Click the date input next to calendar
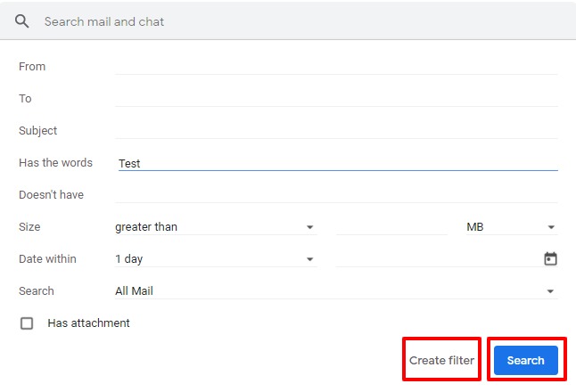This screenshot has width=576, height=392. click(437, 259)
